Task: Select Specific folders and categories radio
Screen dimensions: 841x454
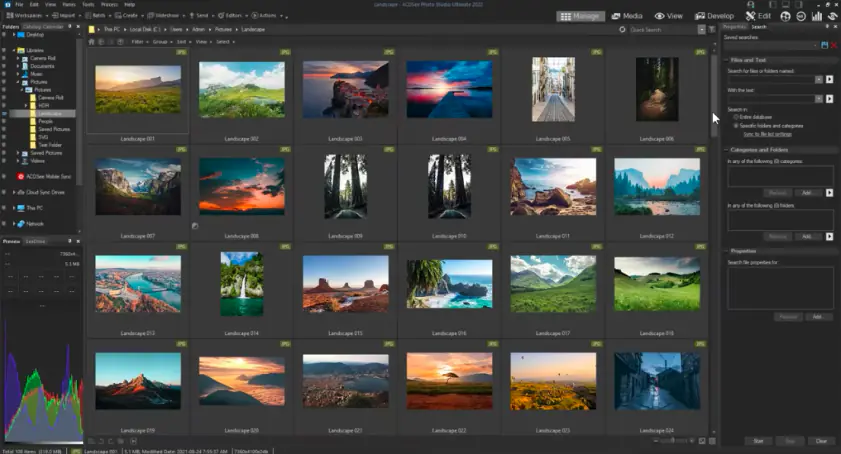Action: [736, 126]
